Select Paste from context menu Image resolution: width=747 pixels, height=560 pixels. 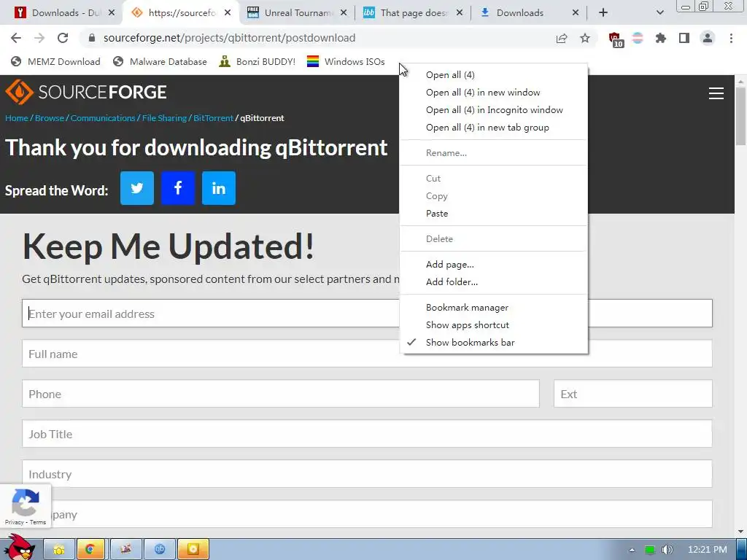point(494,214)
